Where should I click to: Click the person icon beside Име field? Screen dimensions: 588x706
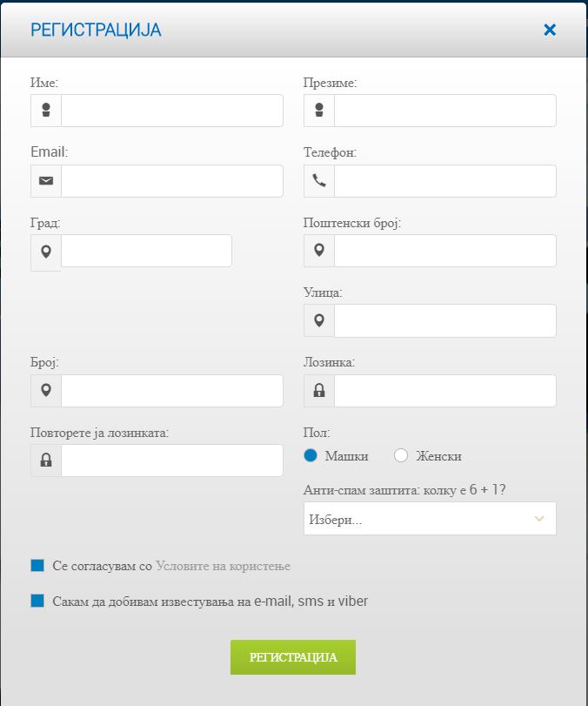click(46, 111)
